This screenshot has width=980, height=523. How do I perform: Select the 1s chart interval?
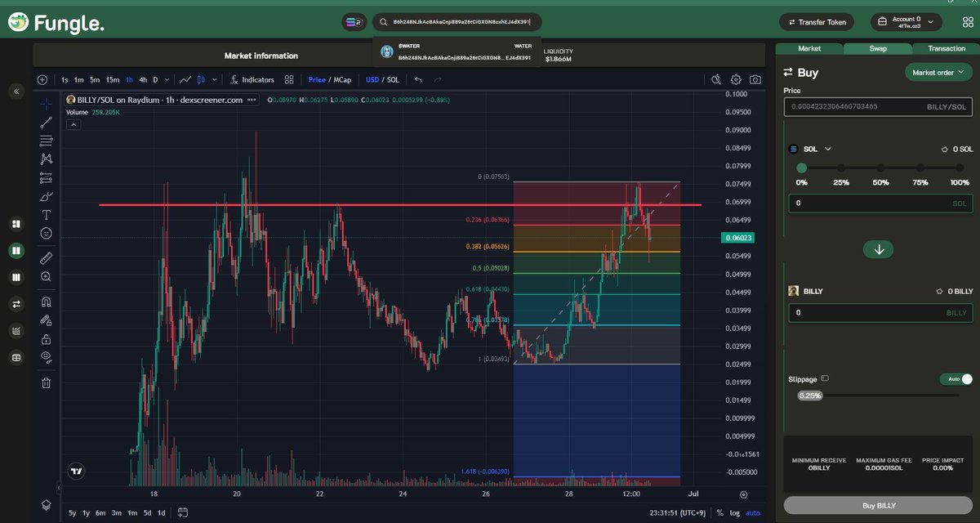pos(65,79)
